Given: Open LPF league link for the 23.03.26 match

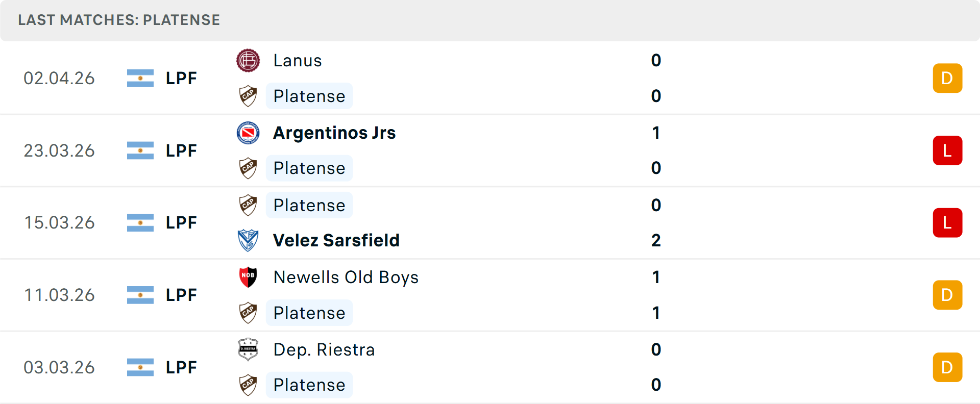Looking at the screenshot, I should 181,151.
